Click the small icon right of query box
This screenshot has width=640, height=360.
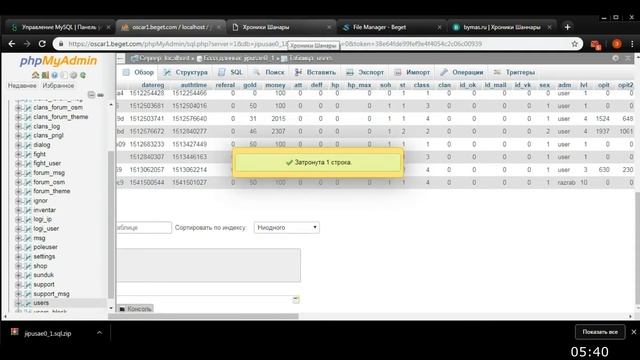point(296,300)
